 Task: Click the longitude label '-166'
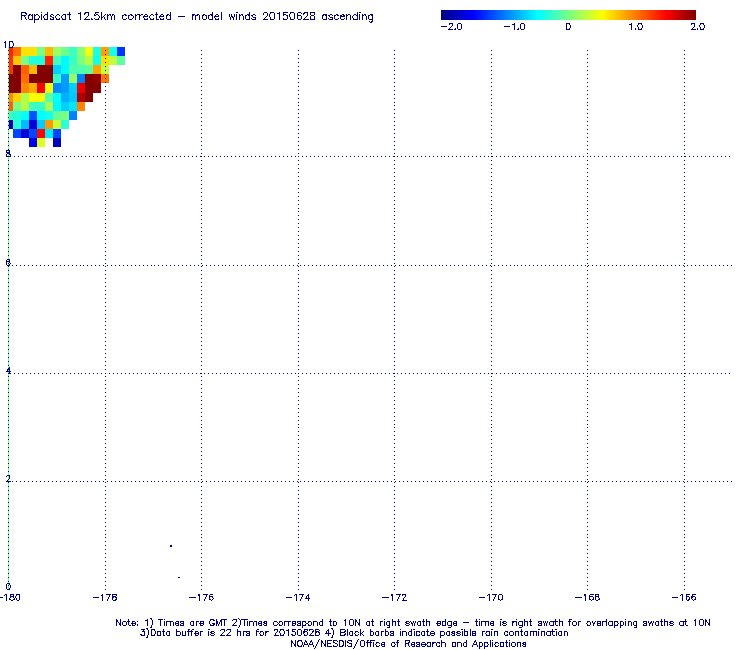pos(684,598)
